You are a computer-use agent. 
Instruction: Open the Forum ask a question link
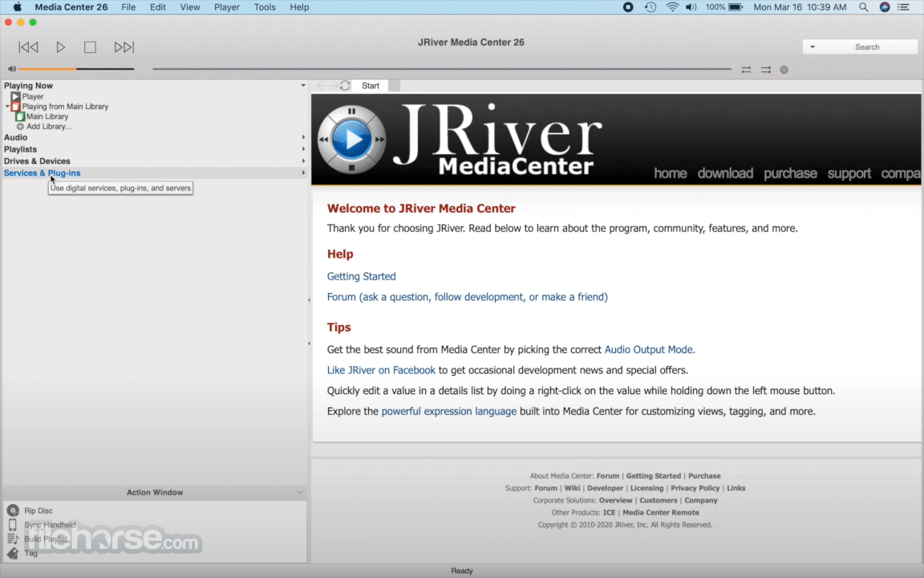pos(468,297)
